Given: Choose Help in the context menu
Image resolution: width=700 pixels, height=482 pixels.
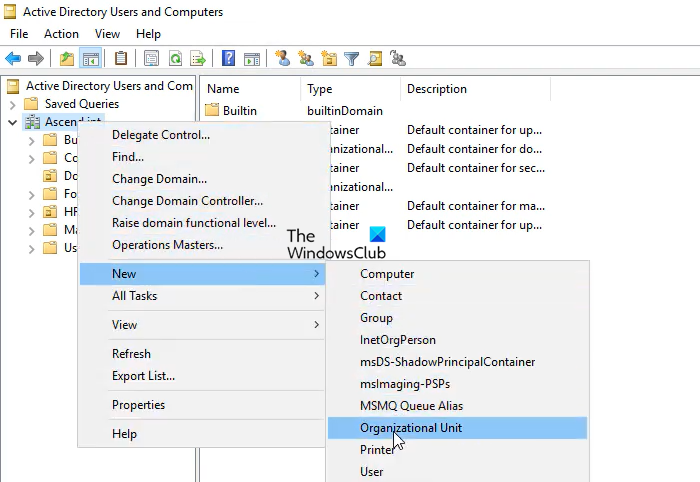Looking at the screenshot, I should [202, 434].
